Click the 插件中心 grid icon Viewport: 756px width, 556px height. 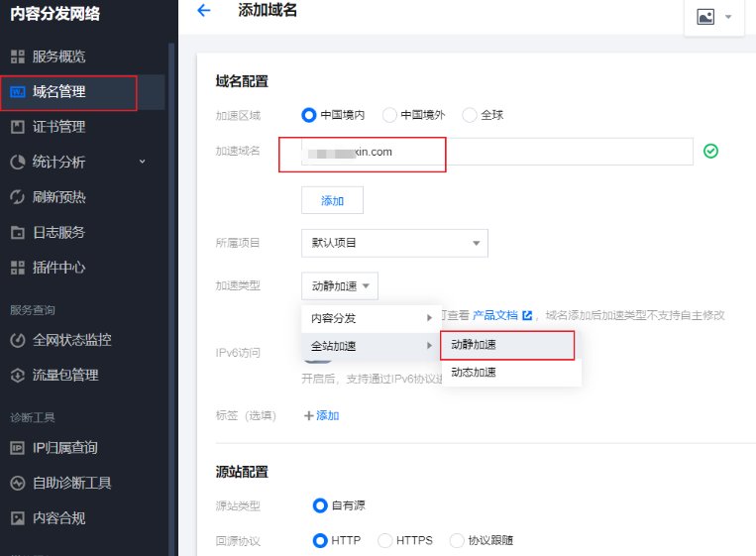[18, 268]
